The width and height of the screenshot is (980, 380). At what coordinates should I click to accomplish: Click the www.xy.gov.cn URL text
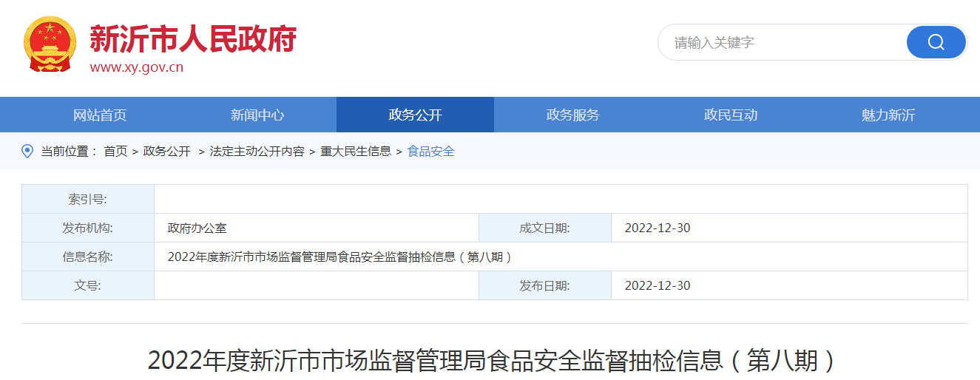point(137,67)
